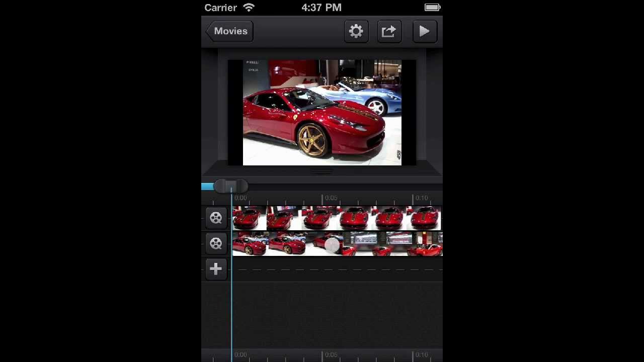Click the 0:05 mark on top ruler
644x362 pixels.
point(331,198)
